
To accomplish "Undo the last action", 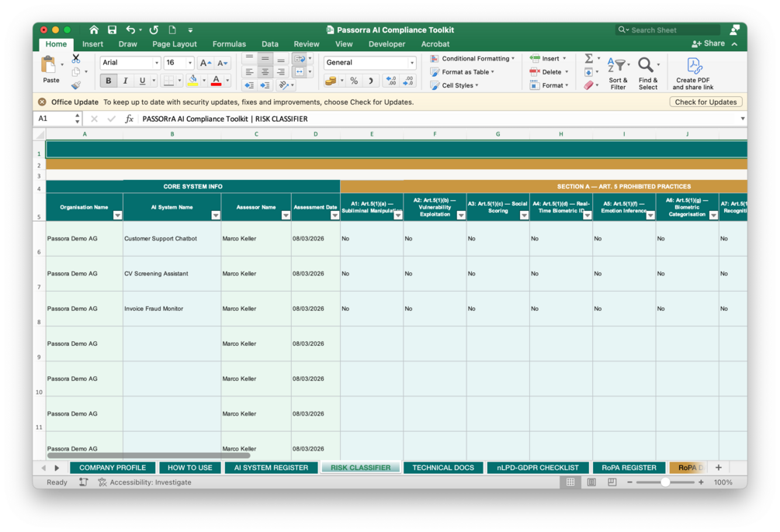I will tap(130, 29).
